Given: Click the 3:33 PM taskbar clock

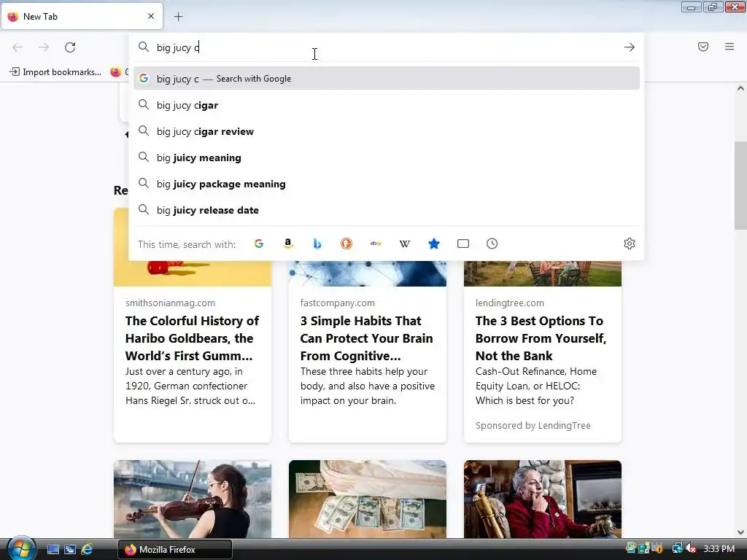Looking at the screenshot, I should [x=719, y=549].
